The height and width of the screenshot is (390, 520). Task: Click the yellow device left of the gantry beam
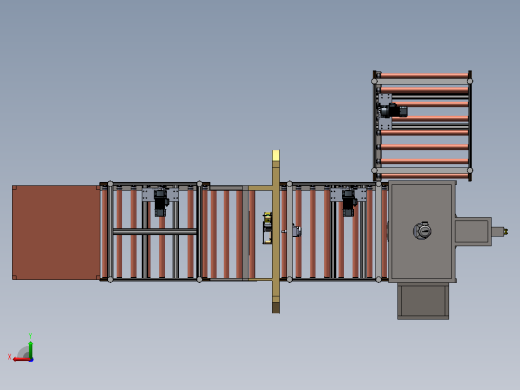click(267, 228)
